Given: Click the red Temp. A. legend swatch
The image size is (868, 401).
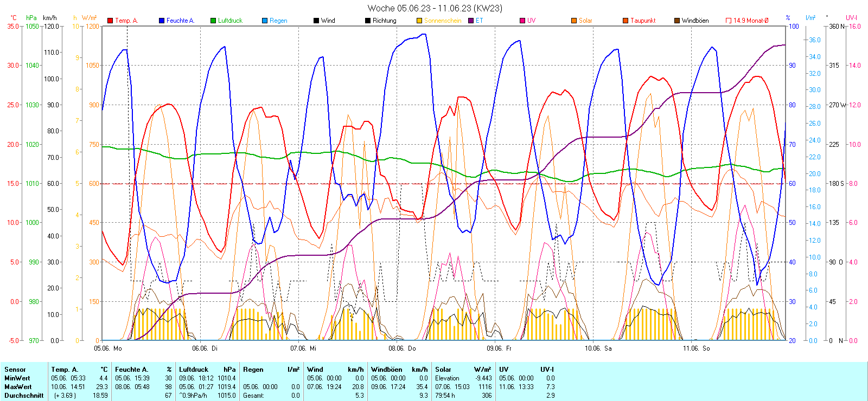Looking at the screenshot, I should coord(110,21).
